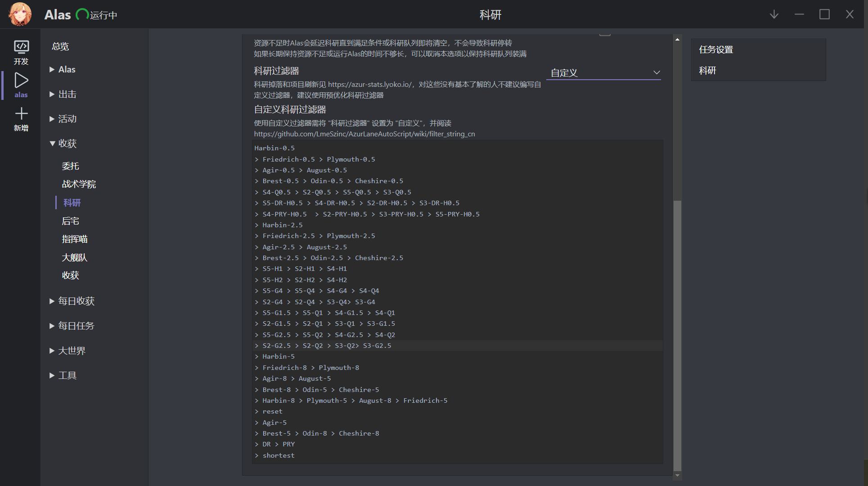Click the Alas avatar logo
868x486 pixels.
(20, 14)
